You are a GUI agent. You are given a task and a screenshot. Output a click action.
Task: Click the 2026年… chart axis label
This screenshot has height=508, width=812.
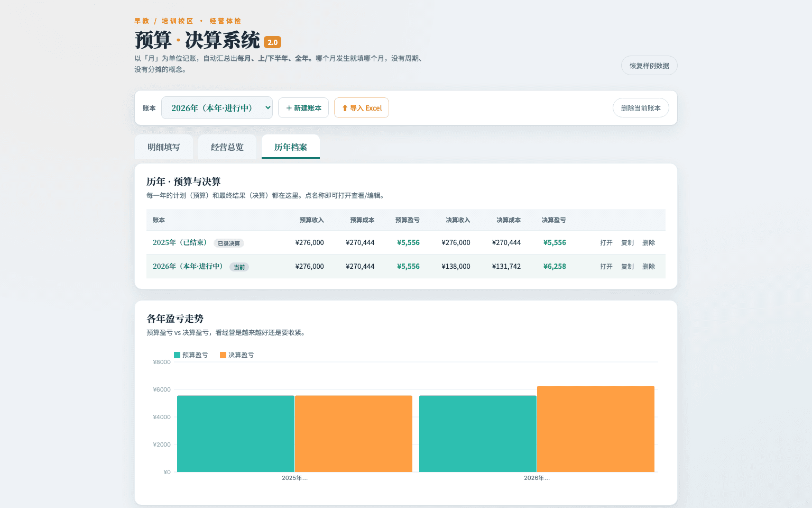537,478
